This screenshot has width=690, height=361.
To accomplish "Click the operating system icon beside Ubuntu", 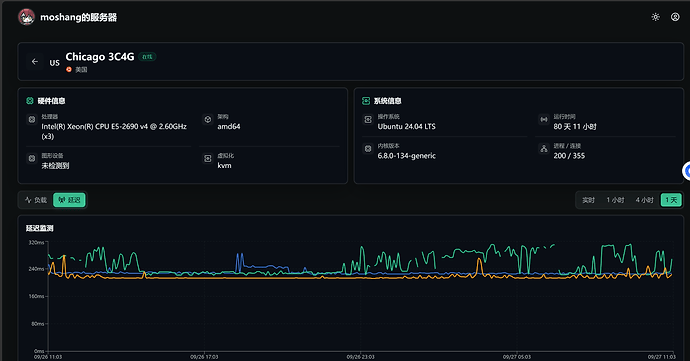I will click(368, 119).
